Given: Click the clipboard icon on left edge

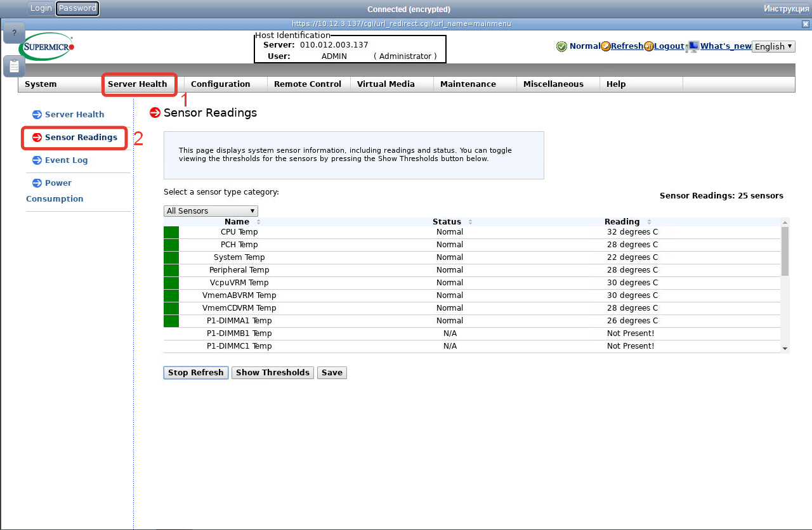Looking at the screenshot, I should click(x=14, y=66).
